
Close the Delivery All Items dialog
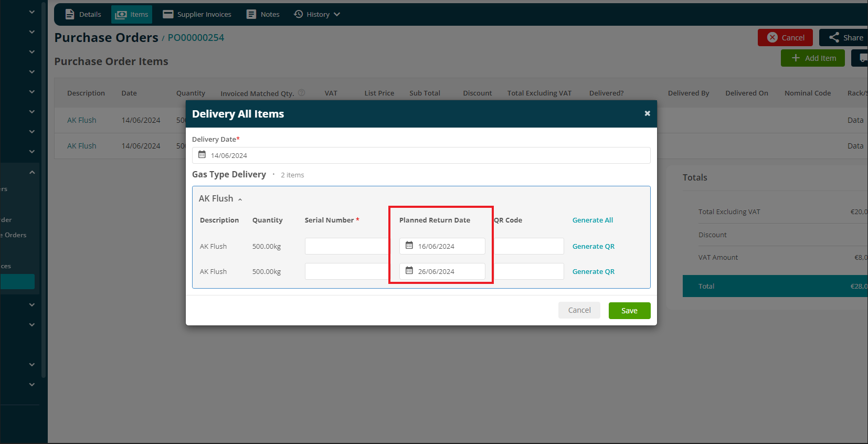pos(647,113)
